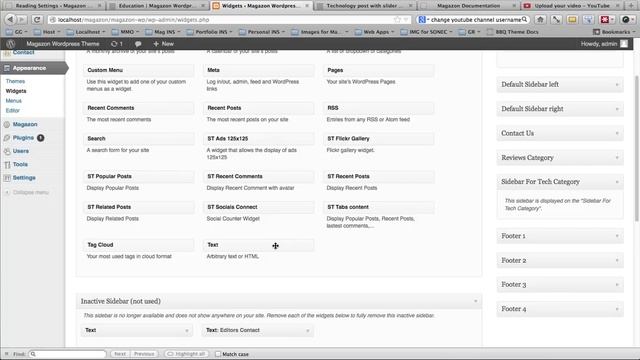
Task: Select the ST Socials Connect widget
Action: click(258, 207)
